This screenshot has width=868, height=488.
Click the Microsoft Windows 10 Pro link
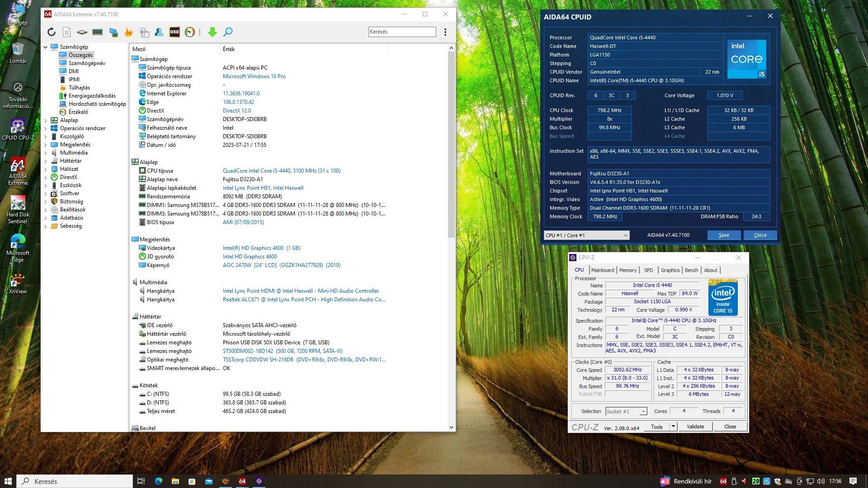[x=254, y=76]
